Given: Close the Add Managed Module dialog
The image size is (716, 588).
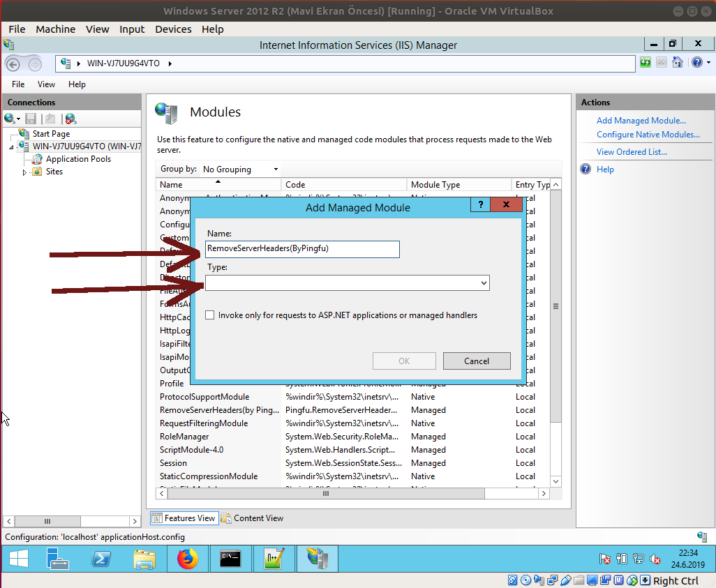Looking at the screenshot, I should click(x=506, y=204).
